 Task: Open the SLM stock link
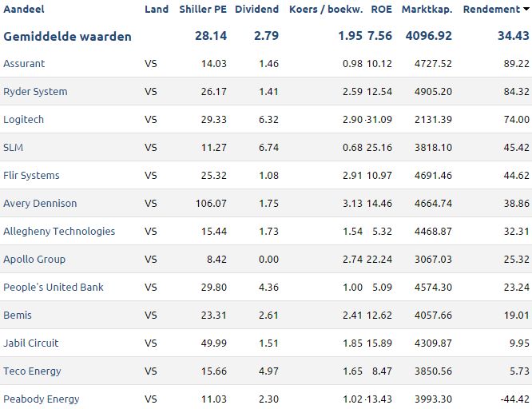pos(14,147)
